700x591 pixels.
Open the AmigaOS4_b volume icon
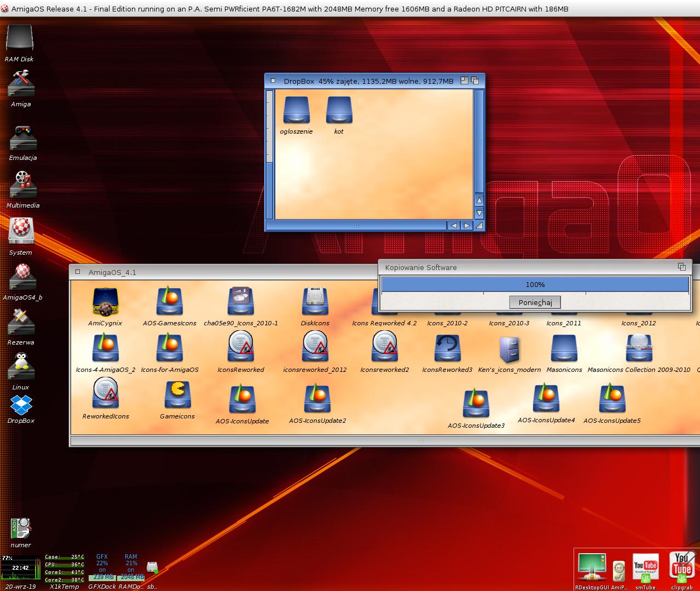(22, 277)
